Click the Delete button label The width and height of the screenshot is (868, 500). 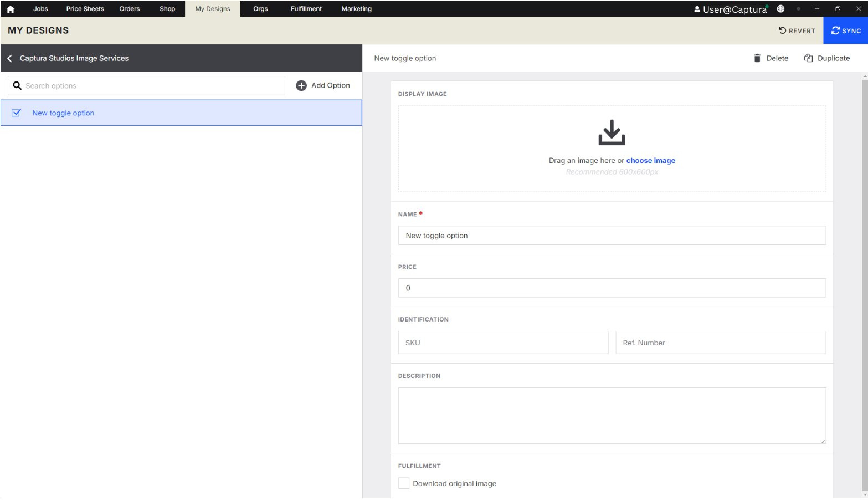pyautogui.click(x=777, y=58)
